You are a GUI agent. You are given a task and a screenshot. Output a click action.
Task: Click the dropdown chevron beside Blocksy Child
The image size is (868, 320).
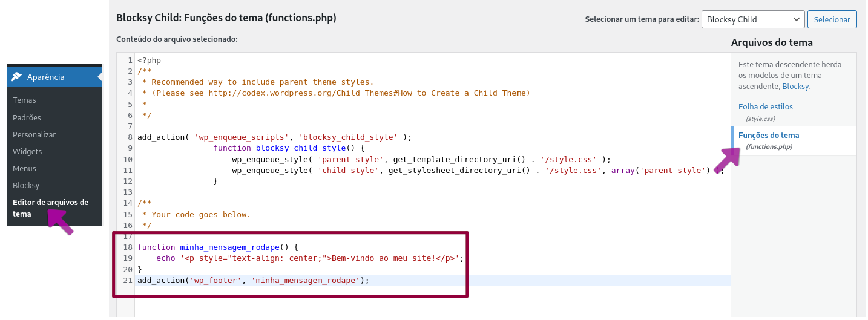click(x=796, y=19)
